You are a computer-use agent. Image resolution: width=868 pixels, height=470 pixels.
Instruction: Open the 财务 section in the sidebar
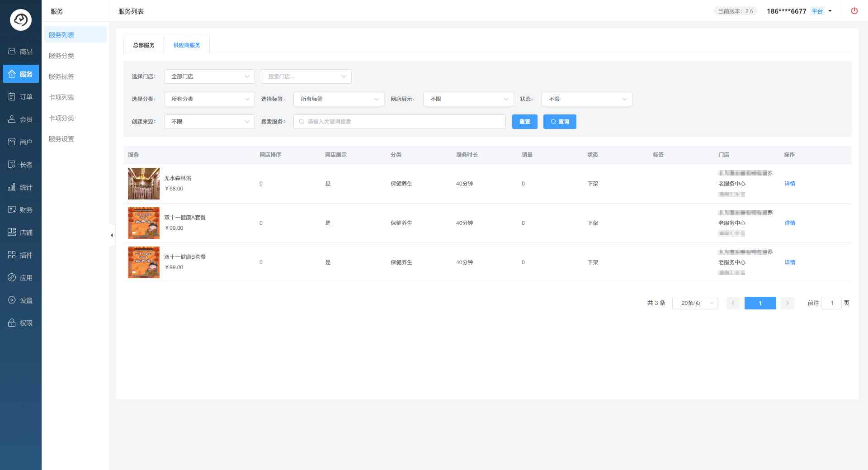[21, 210]
